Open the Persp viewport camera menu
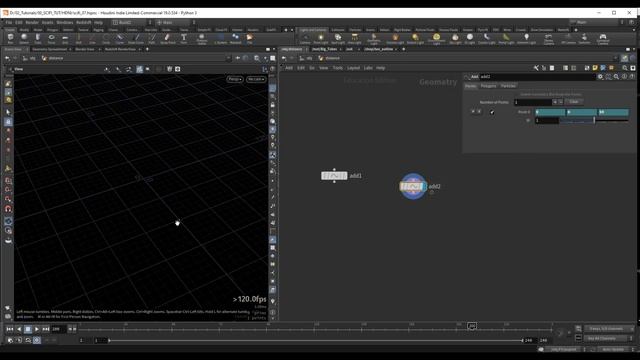Image resolution: width=640 pixels, height=360 pixels. [x=235, y=79]
